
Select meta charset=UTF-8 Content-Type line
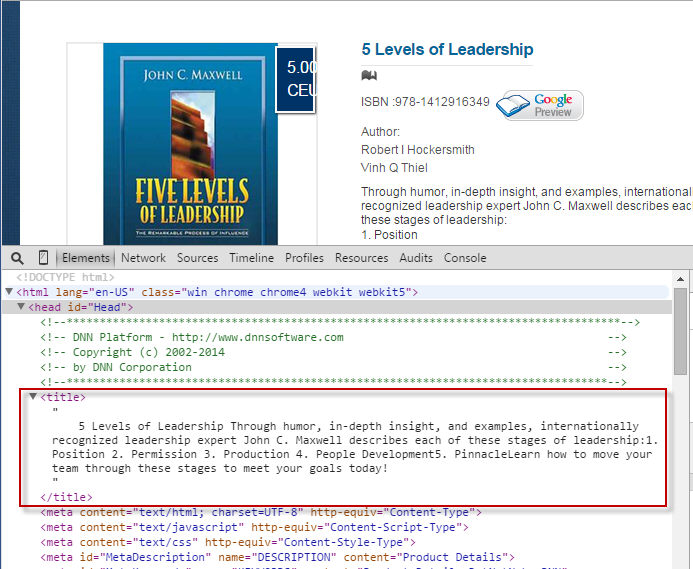[261, 512]
